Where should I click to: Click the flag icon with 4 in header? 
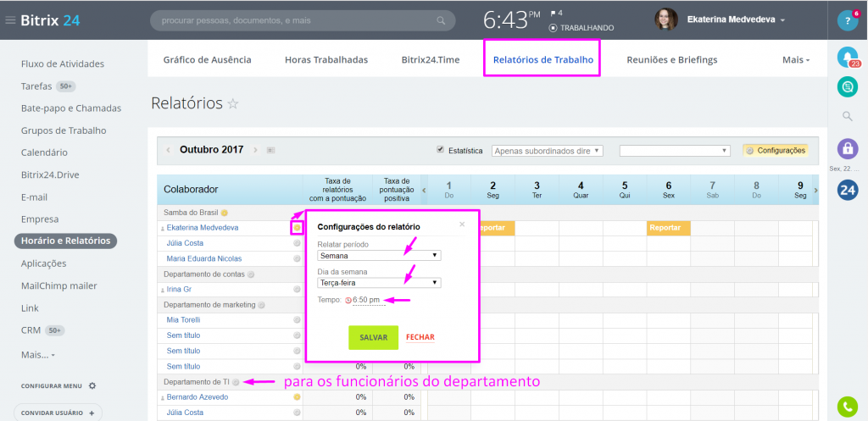(553, 13)
